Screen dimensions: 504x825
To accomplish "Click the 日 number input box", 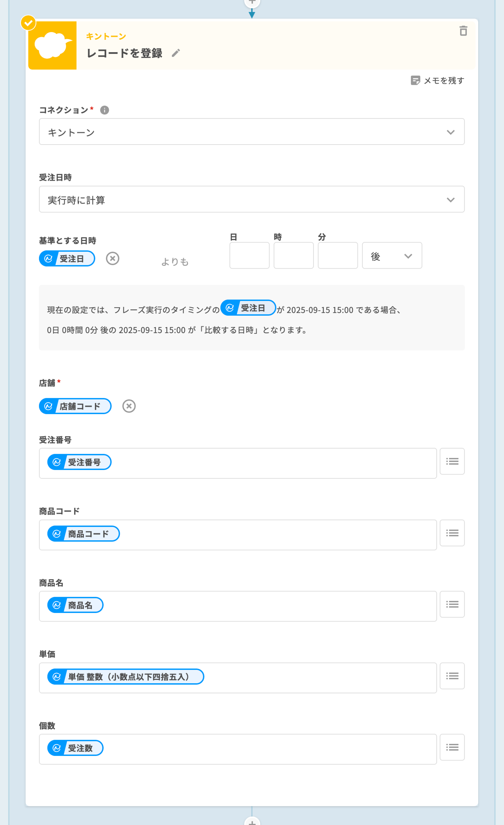I will pos(249,255).
